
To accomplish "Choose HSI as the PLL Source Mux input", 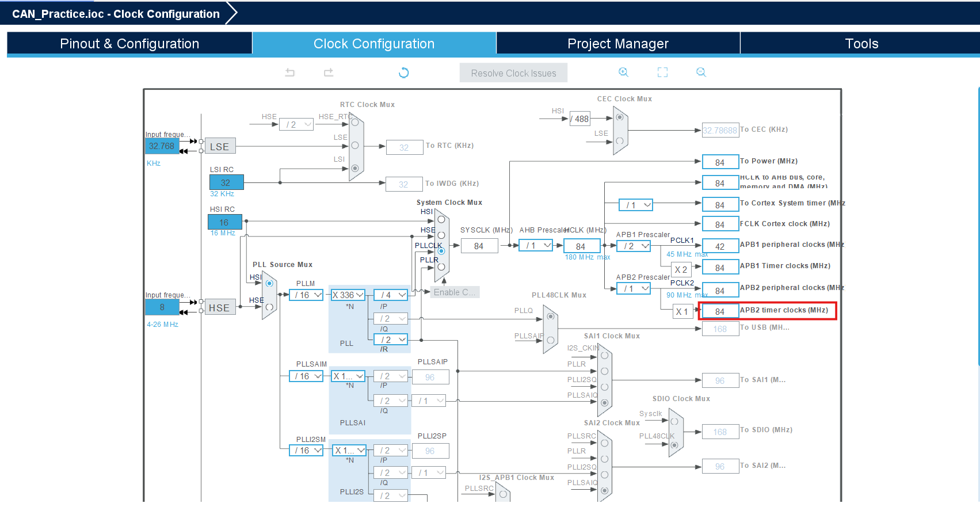I will point(269,283).
